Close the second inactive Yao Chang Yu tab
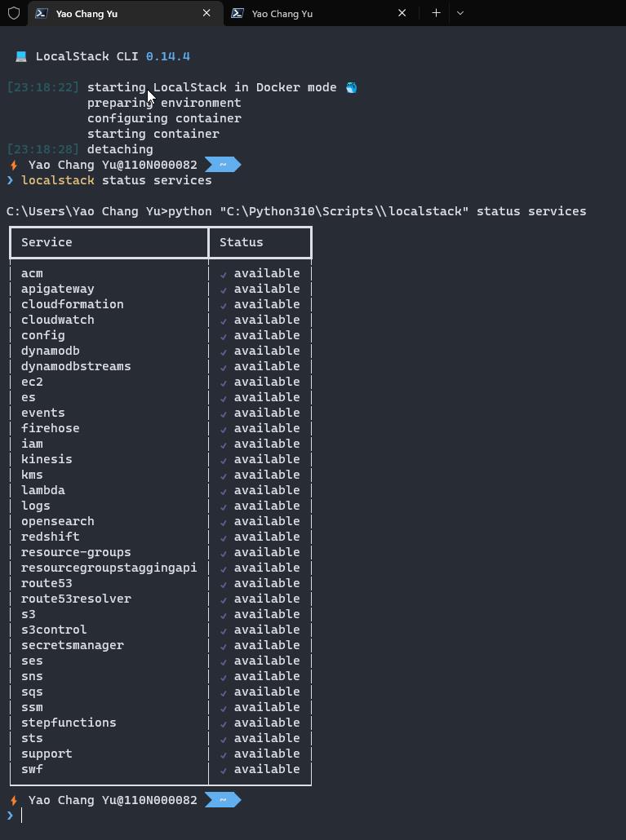 point(402,13)
